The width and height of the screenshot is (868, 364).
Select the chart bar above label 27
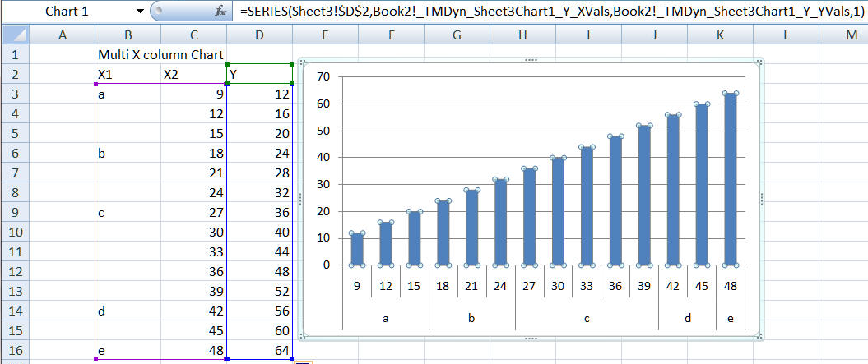point(530,217)
